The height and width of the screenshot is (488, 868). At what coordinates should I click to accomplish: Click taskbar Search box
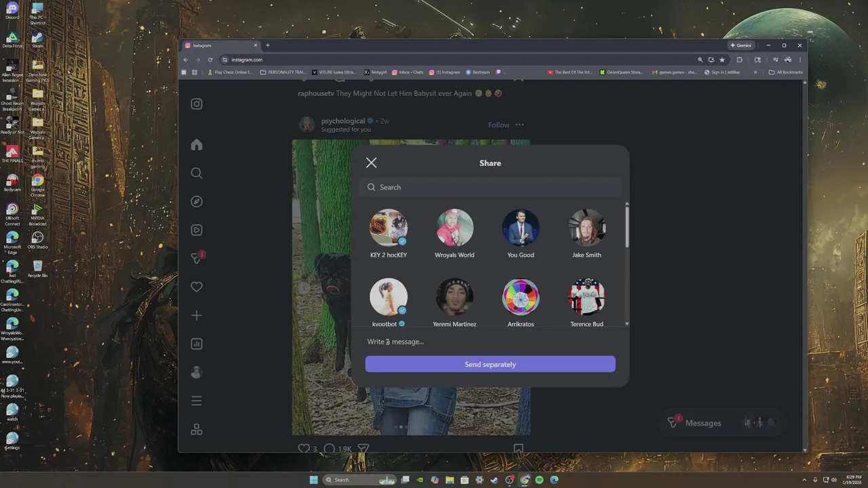[x=359, y=480]
